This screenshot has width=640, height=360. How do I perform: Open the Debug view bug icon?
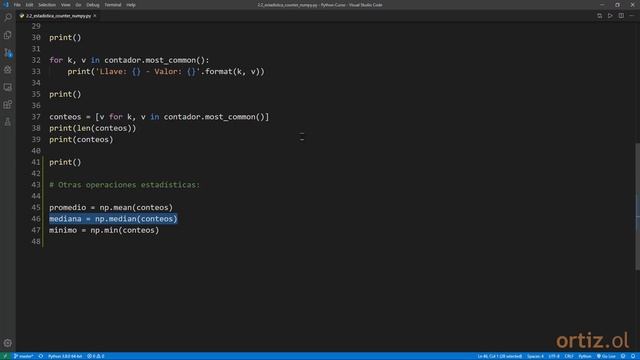(8, 70)
